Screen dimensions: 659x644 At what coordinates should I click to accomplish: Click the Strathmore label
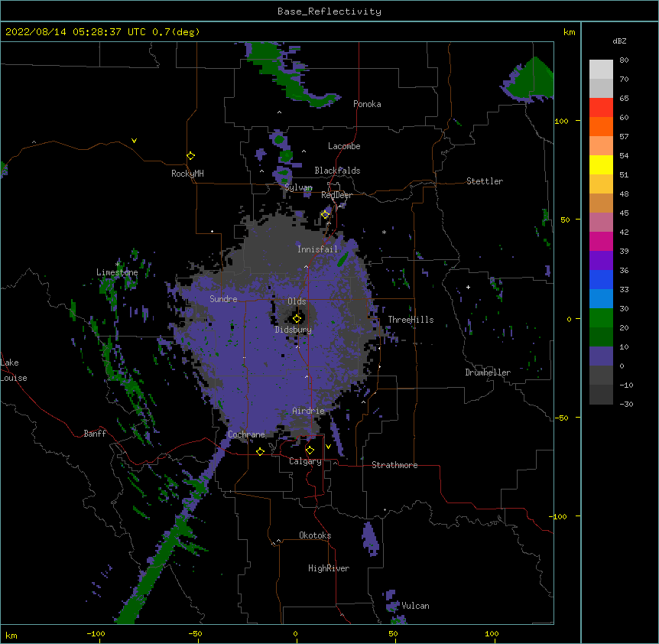tap(394, 465)
